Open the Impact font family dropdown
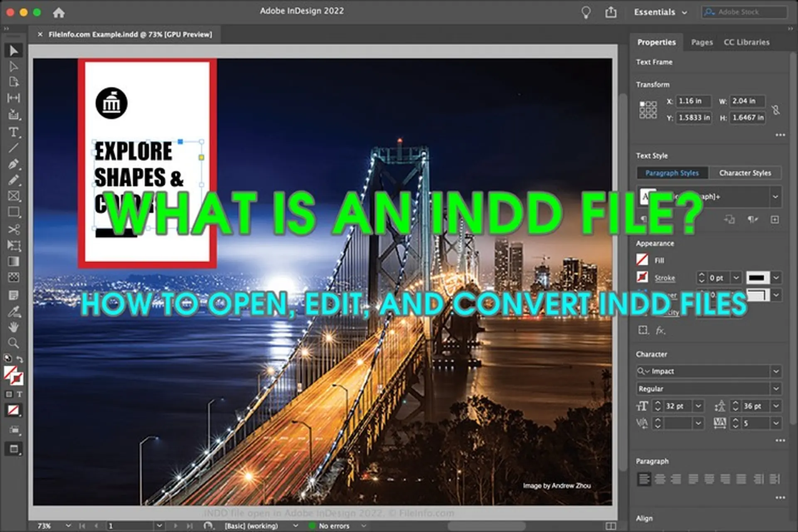The height and width of the screenshot is (532, 798). (x=776, y=371)
